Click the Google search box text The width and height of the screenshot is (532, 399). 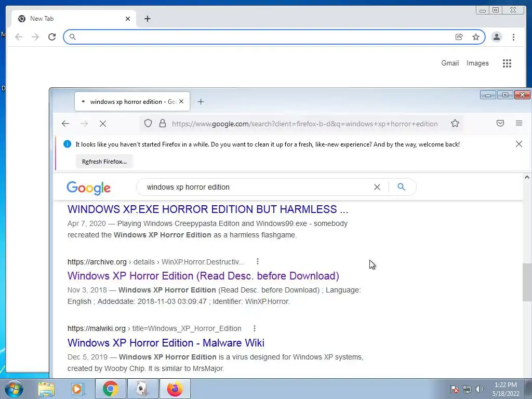[x=188, y=187]
